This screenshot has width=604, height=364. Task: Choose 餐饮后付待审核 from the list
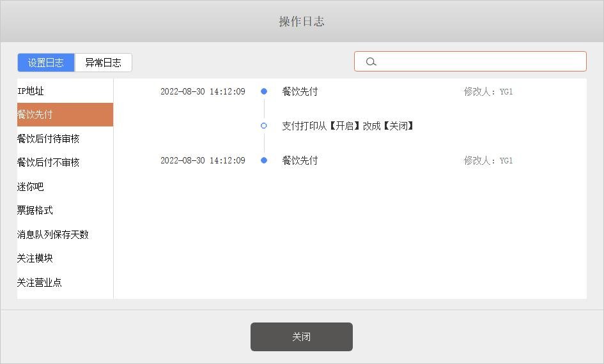(49, 139)
